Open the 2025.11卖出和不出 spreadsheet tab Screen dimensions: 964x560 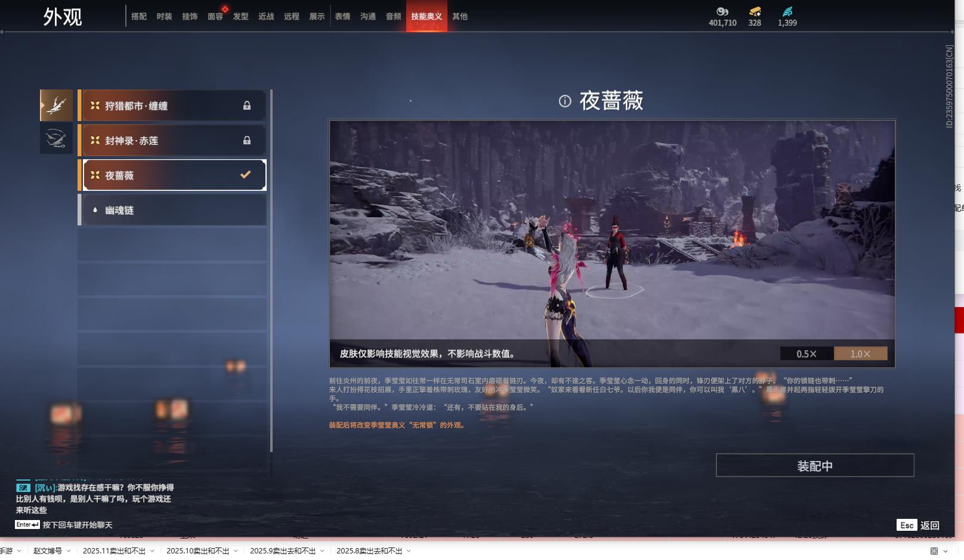tap(114, 551)
